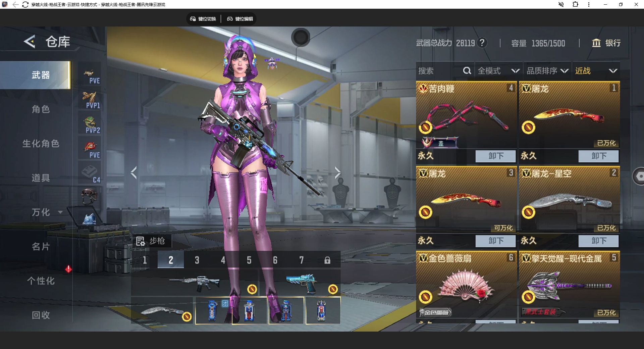Screen dimensions: 644x349
Task: Rotate character with left arrow
Action: click(x=134, y=173)
